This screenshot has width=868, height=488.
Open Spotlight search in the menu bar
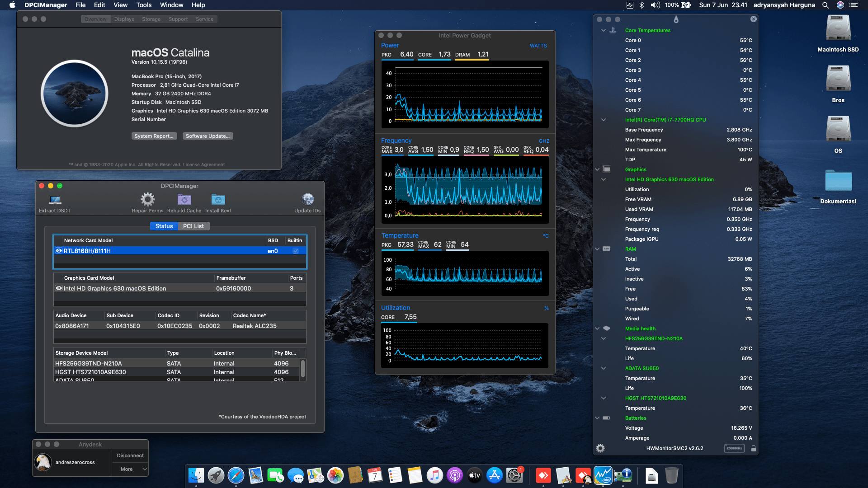coord(825,5)
